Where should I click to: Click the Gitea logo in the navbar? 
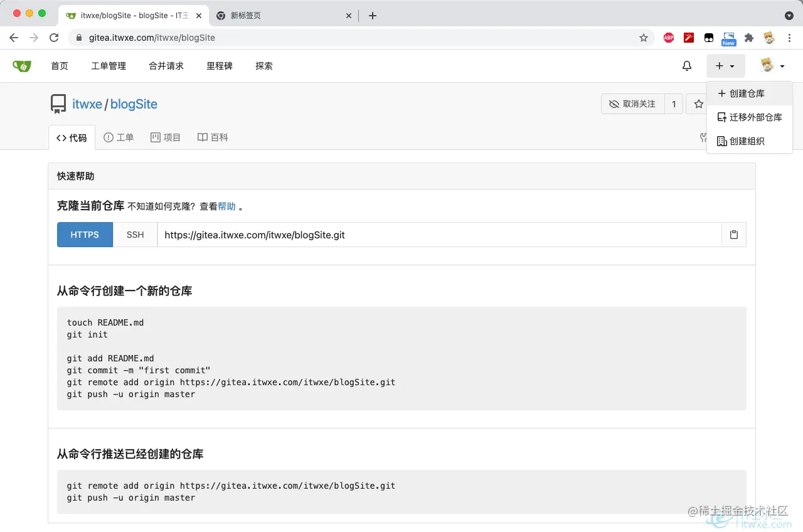click(x=22, y=65)
